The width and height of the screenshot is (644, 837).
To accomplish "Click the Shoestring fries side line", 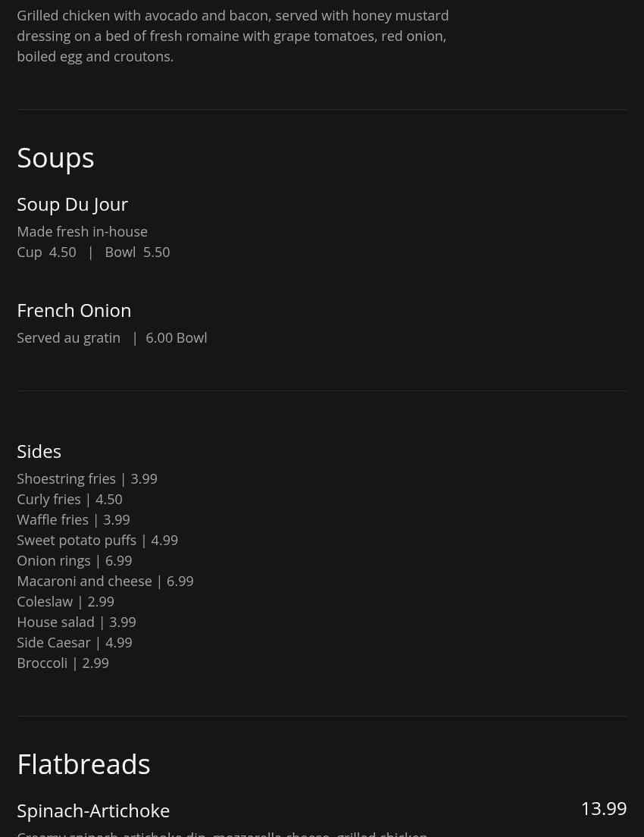I will coord(87,479).
